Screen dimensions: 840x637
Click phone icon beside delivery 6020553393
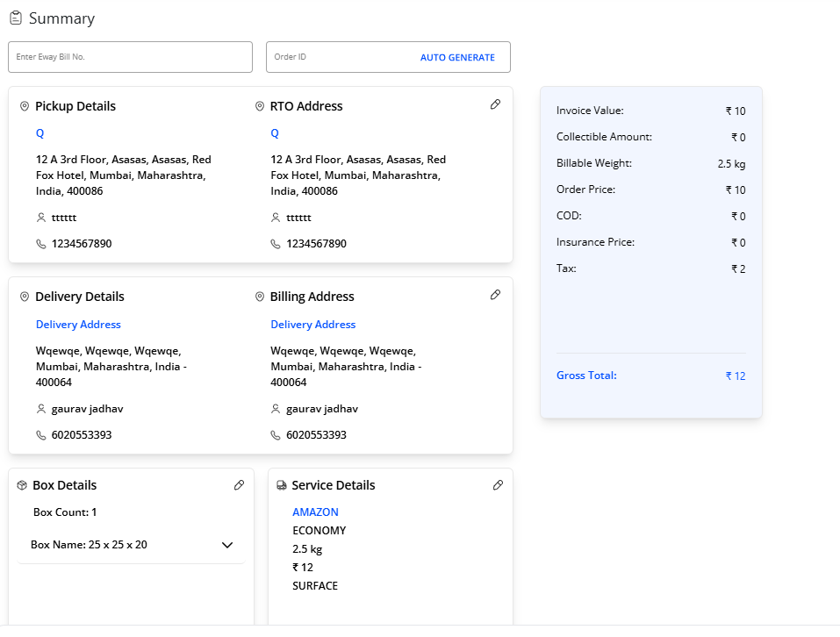pos(40,435)
